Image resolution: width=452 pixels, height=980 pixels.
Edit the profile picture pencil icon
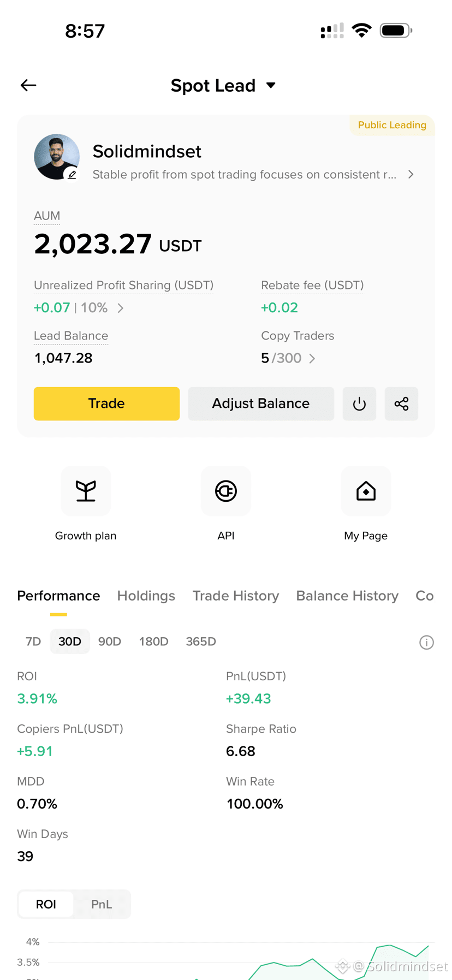click(72, 174)
